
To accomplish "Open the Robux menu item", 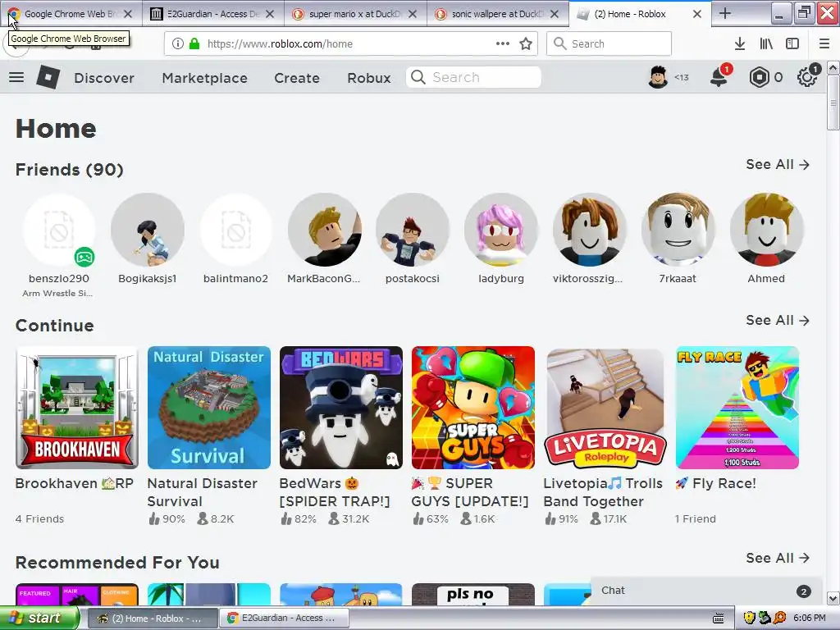I will click(x=368, y=78).
